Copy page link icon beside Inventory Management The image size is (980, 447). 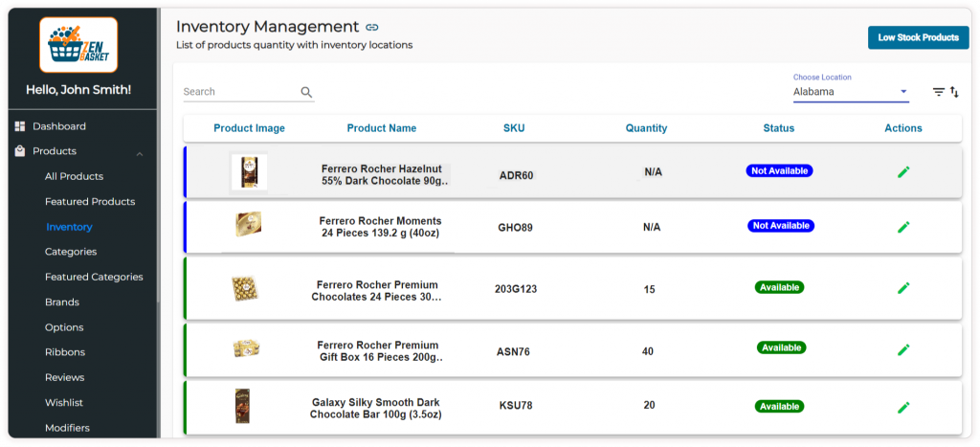pyautogui.click(x=372, y=27)
